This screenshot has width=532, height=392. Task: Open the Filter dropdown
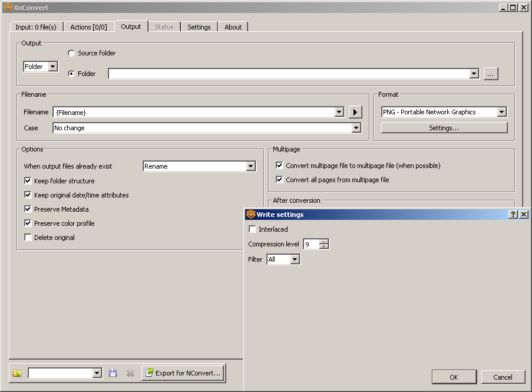(x=295, y=259)
